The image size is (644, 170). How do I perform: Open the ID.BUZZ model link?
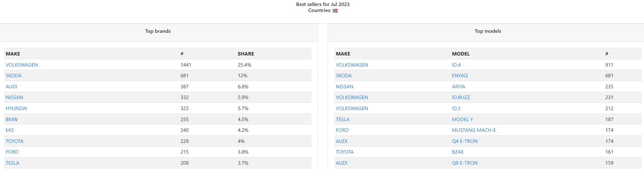click(x=461, y=97)
